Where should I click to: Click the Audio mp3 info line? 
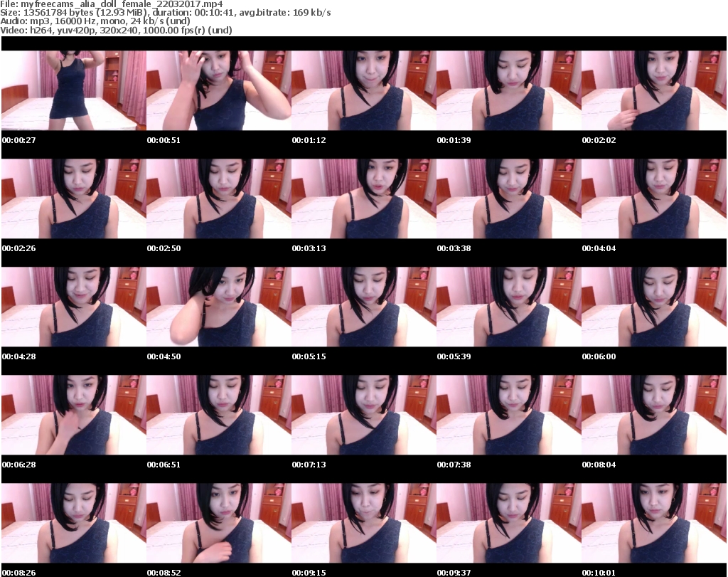pos(95,21)
